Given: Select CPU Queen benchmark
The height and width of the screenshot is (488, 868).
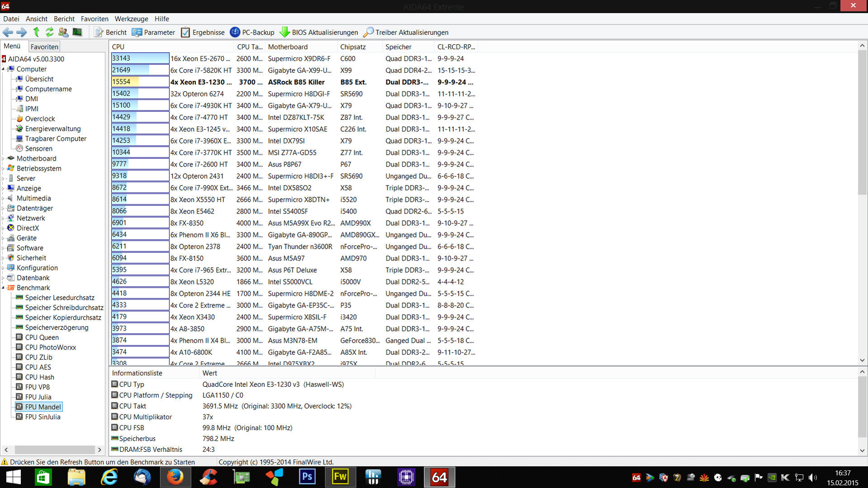Looking at the screenshot, I should (x=42, y=337).
